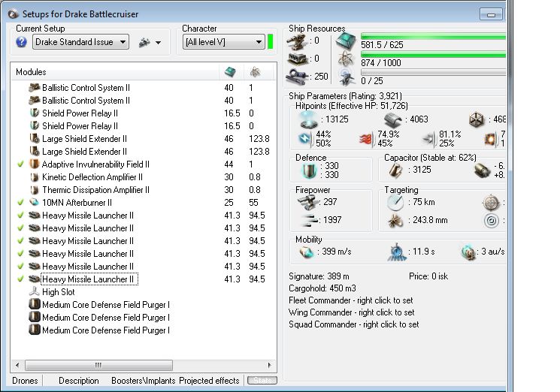Click the 10MN Afterburner II icon
The width and height of the screenshot is (560, 392).
pos(35,202)
